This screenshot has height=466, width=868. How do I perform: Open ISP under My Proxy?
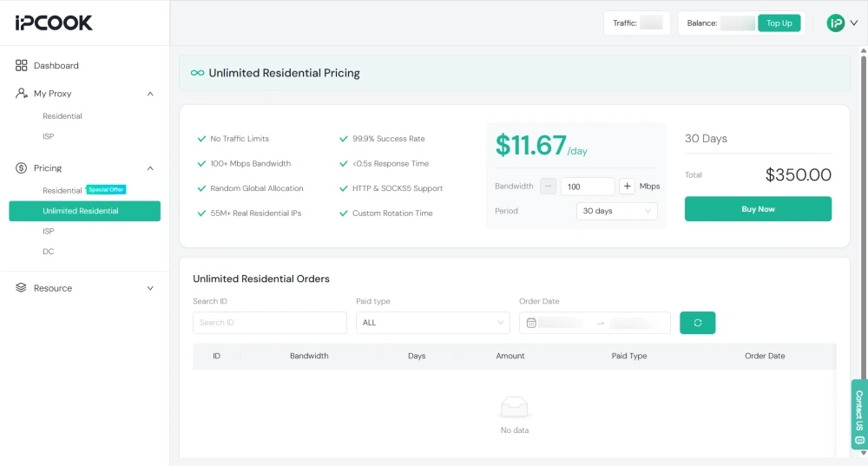coord(48,136)
